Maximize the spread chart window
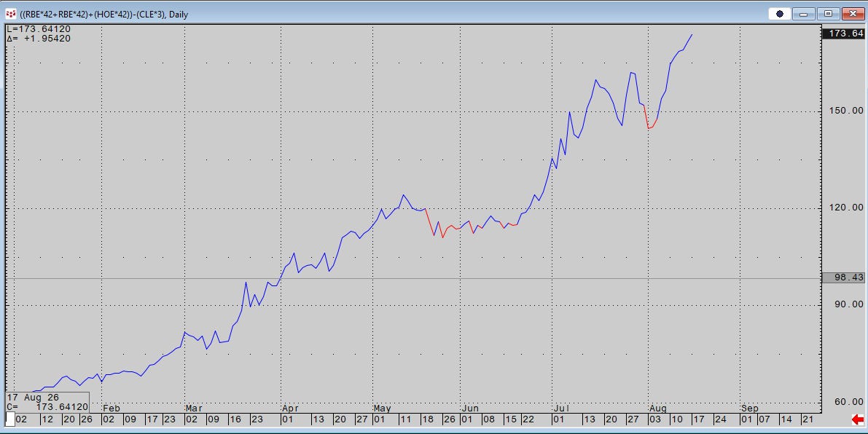868x434 pixels. click(x=829, y=14)
